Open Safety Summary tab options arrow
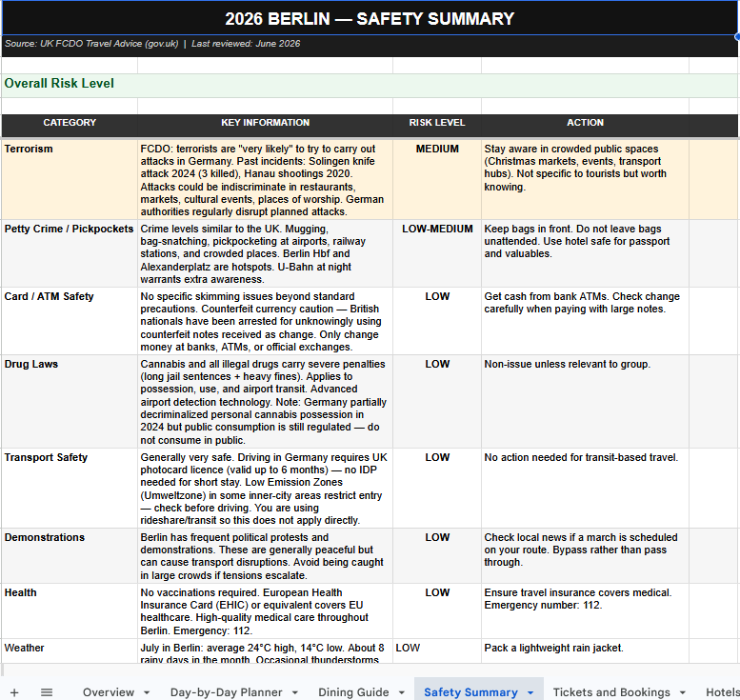This screenshot has width=740, height=700. (530, 692)
